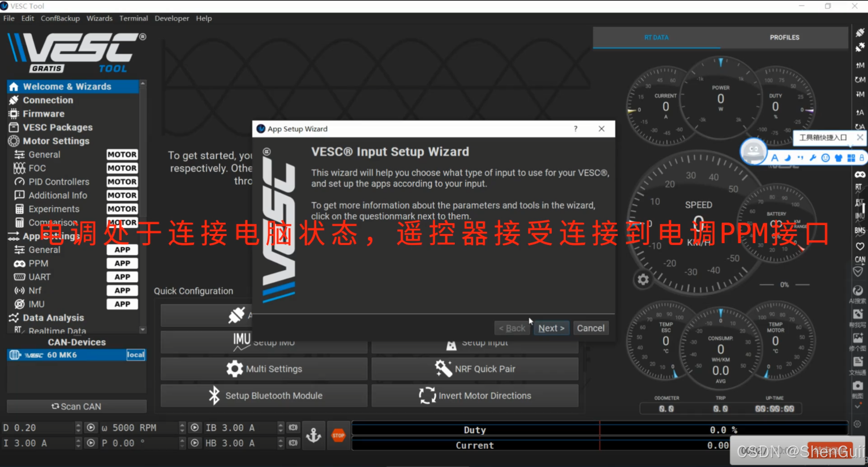Click the Multi Settings button
Viewport: 868px width, 467px height.
tap(264, 369)
